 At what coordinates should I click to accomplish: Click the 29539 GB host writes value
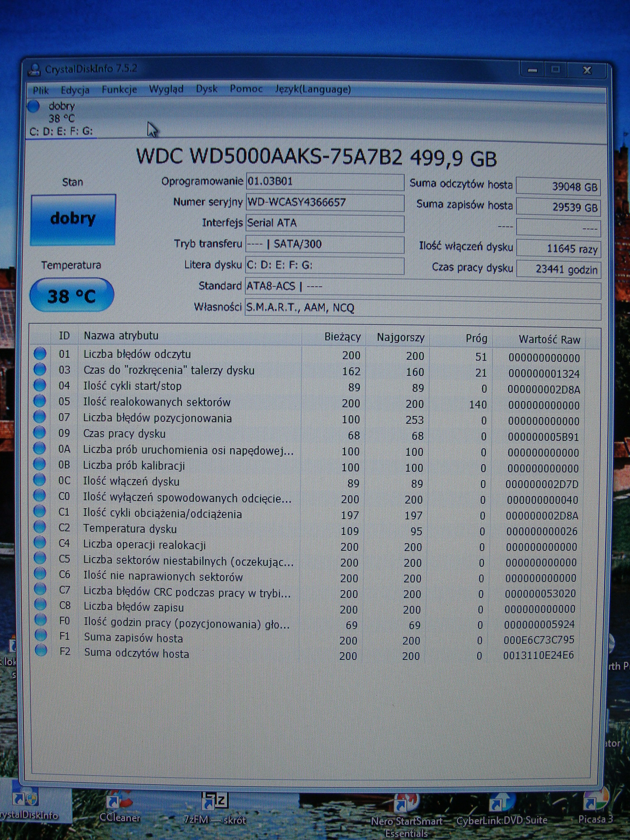point(558,207)
